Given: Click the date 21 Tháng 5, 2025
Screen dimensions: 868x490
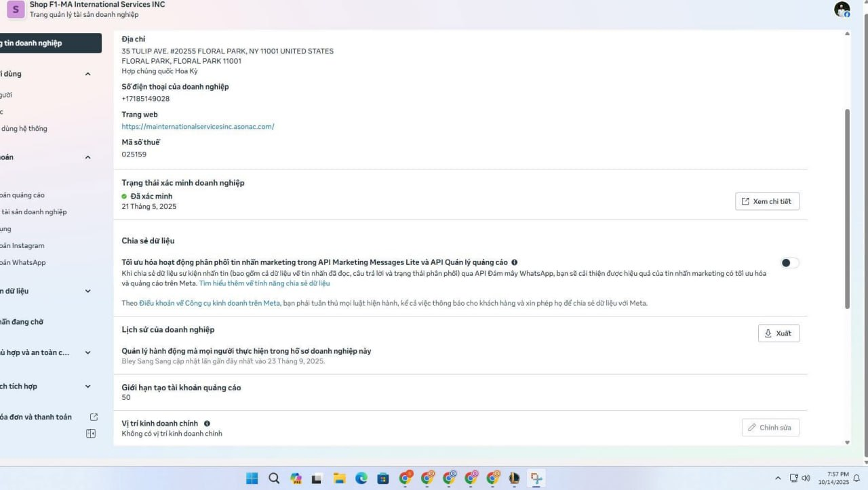Looking at the screenshot, I should [x=149, y=207].
